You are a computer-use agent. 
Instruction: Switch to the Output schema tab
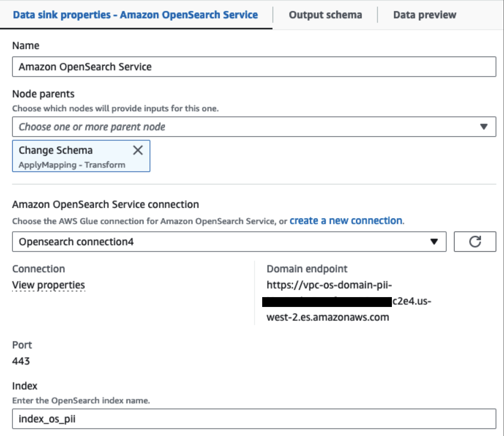pos(325,15)
